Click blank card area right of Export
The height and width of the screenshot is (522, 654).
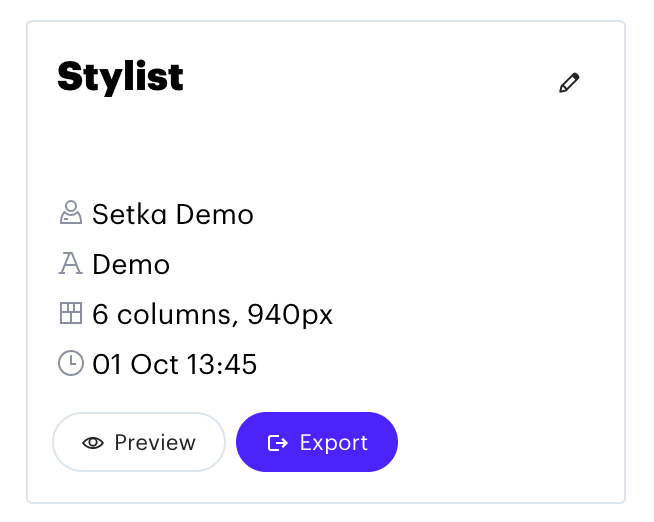pyautogui.click(x=509, y=442)
